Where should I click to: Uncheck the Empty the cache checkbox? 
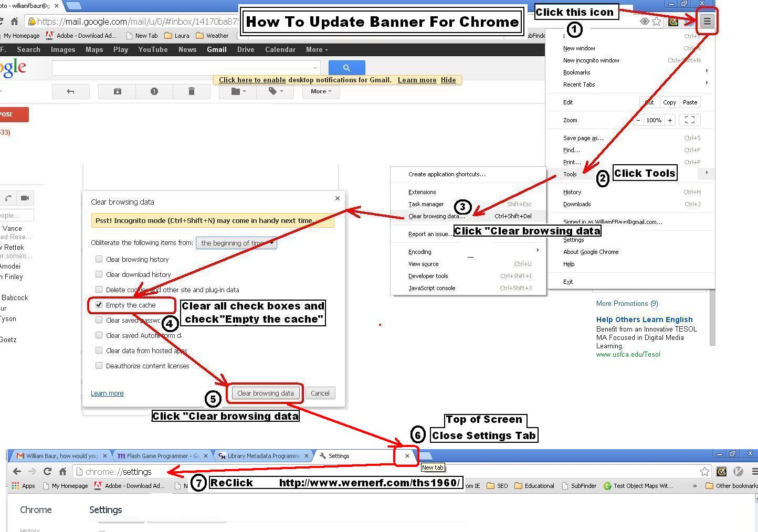click(x=99, y=305)
